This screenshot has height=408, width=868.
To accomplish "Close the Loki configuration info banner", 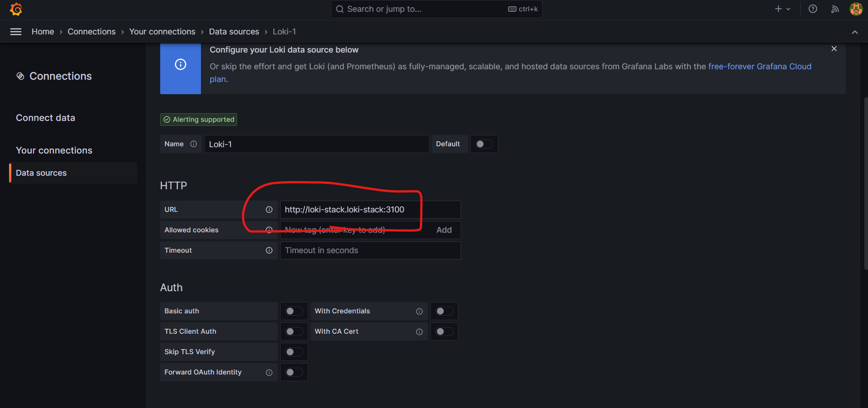I will click(834, 49).
